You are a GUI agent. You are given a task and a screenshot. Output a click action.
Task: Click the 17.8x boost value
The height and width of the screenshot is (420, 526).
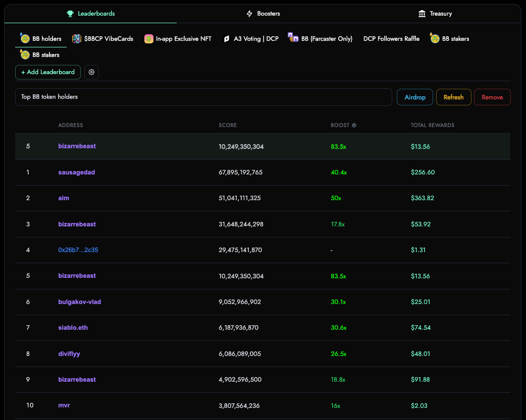pyautogui.click(x=338, y=224)
